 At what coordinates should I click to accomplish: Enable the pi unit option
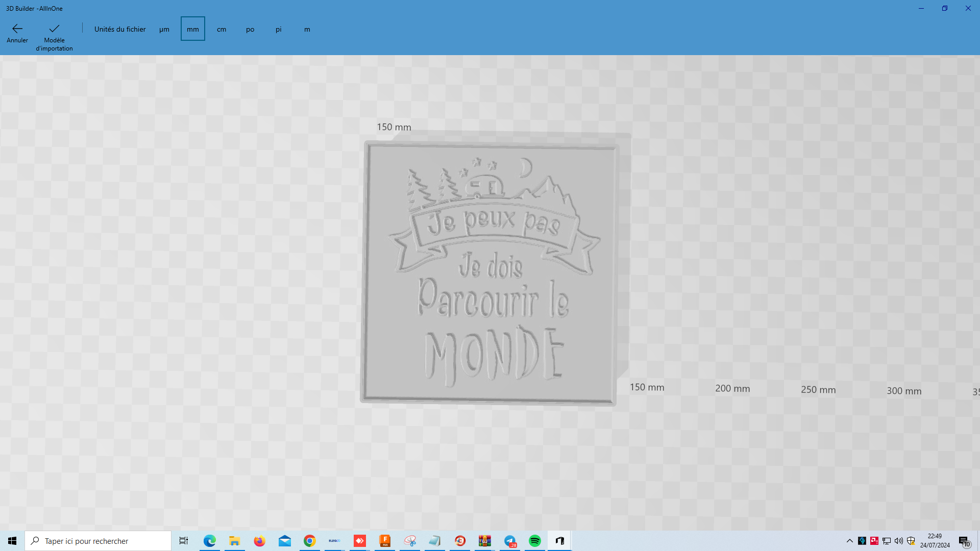click(x=278, y=29)
